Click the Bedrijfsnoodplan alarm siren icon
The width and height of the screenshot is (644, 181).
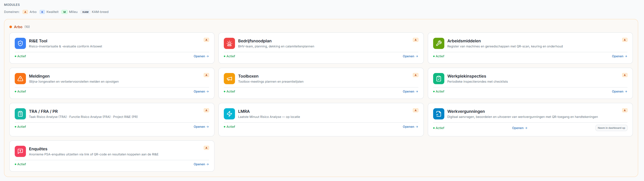[229, 43]
